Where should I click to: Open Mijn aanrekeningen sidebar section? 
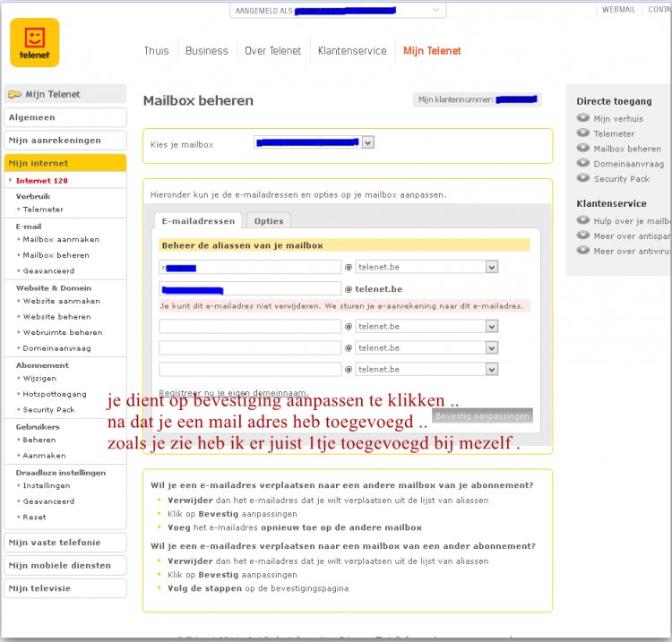click(65, 141)
